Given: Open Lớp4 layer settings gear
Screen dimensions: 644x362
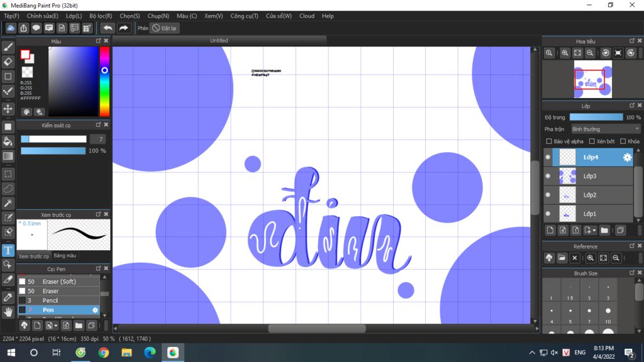Looking at the screenshot, I should 627,157.
